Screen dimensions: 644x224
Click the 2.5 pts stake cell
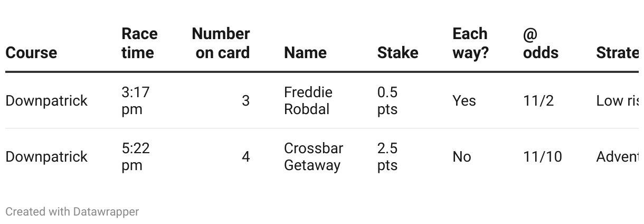[387, 157]
